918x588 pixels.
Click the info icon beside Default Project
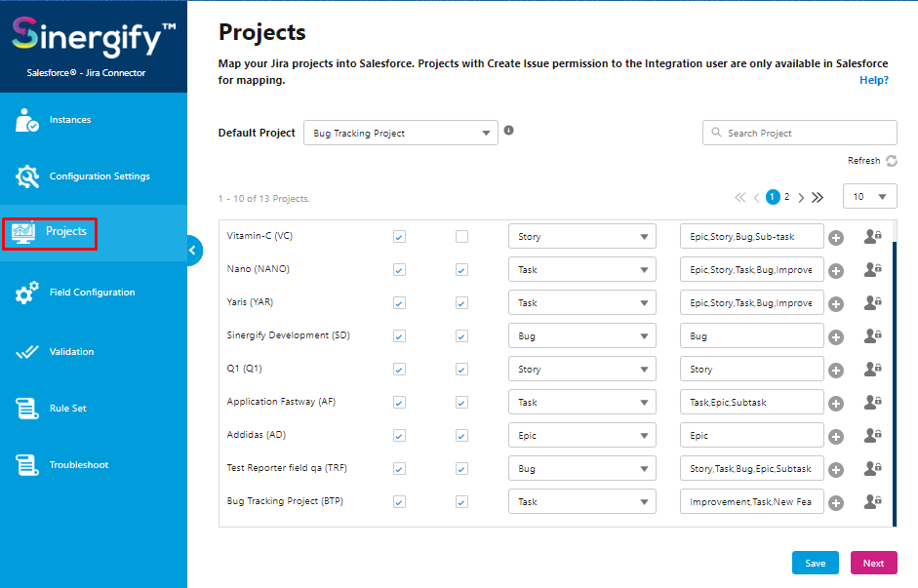click(508, 130)
